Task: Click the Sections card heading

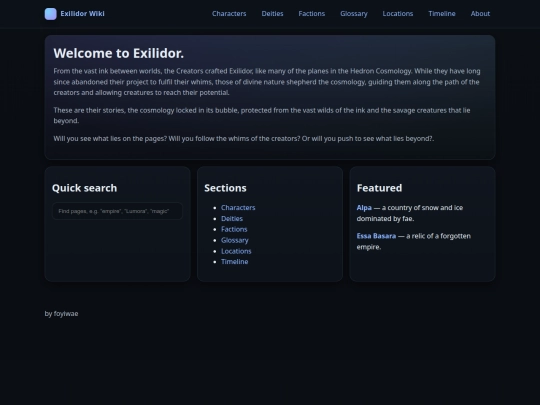Action: point(225,188)
